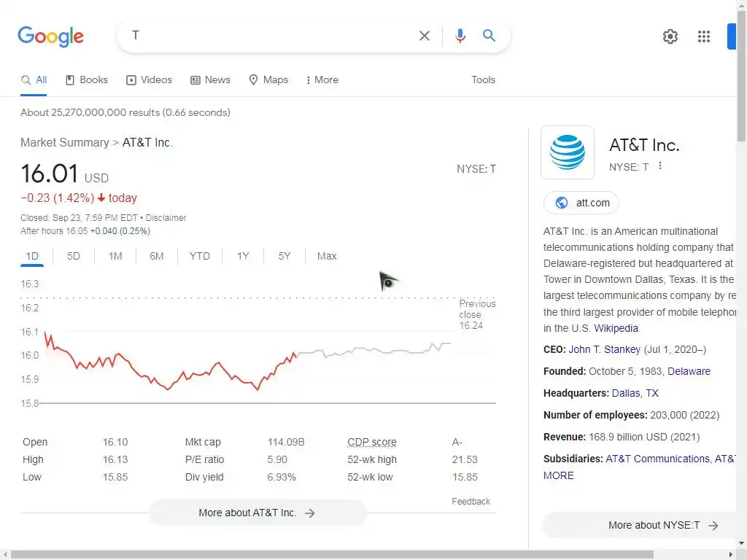Click inside the Google search field
This screenshot has width=747, height=560.
(270, 36)
